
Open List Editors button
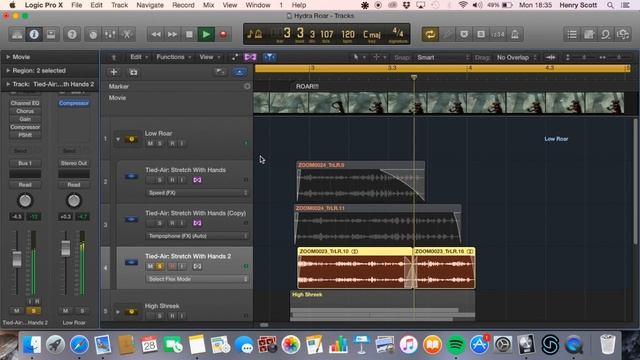click(572, 34)
